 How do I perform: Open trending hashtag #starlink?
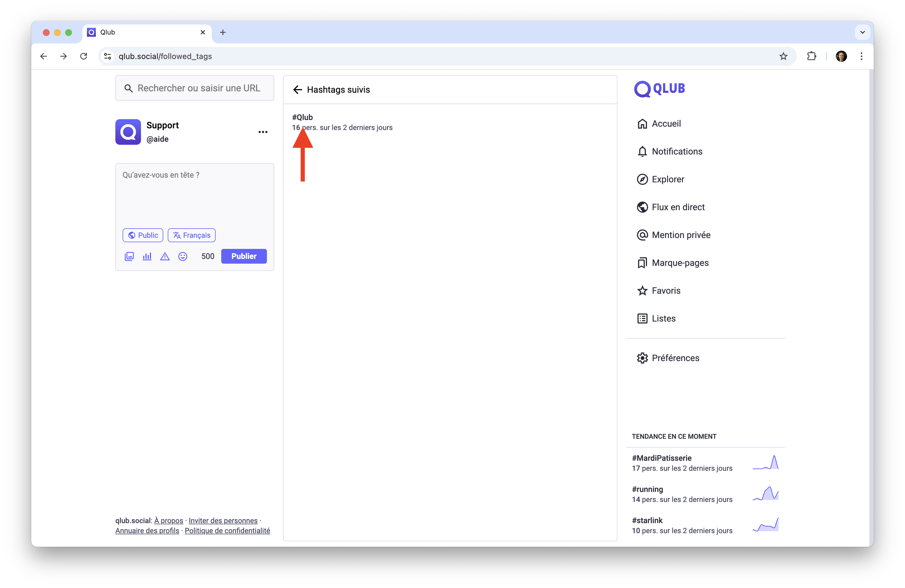tap(647, 520)
